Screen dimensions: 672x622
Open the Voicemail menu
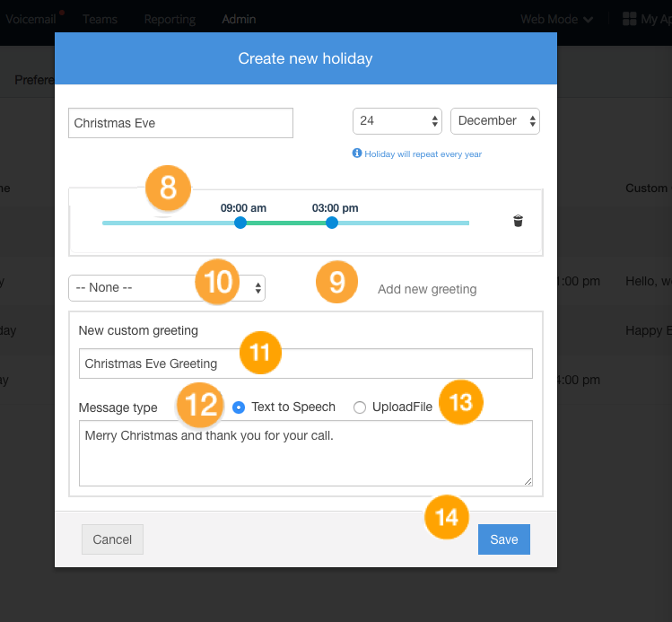(x=31, y=19)
